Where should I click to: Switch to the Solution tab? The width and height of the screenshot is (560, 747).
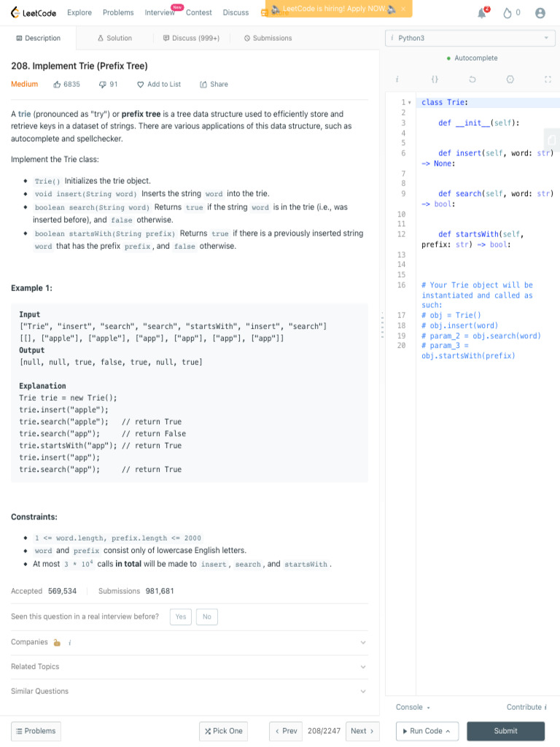[x=114, y=38]
